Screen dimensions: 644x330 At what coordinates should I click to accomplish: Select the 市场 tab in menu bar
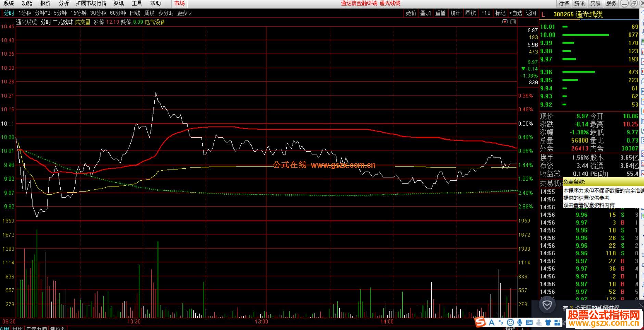point(179,3)
